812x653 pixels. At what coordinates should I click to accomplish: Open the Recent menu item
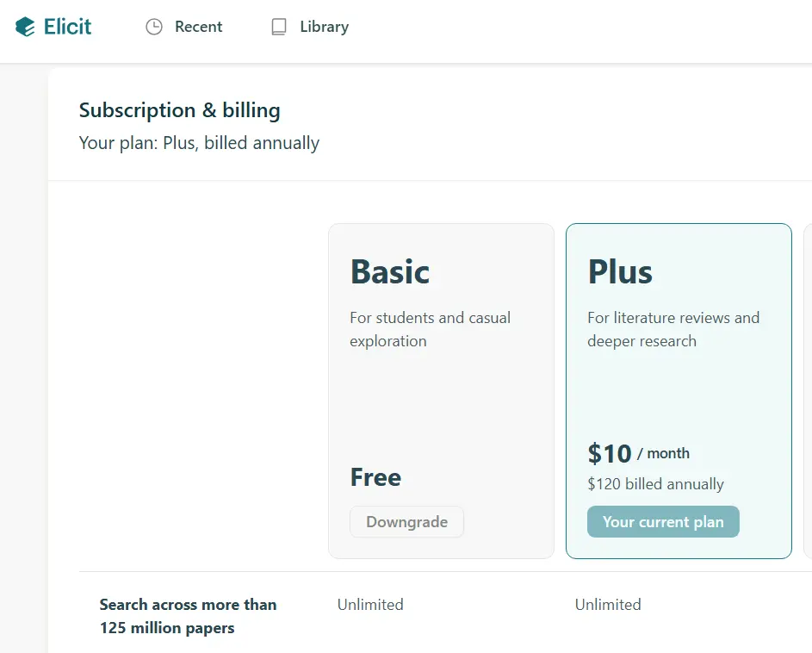point(183,27)
